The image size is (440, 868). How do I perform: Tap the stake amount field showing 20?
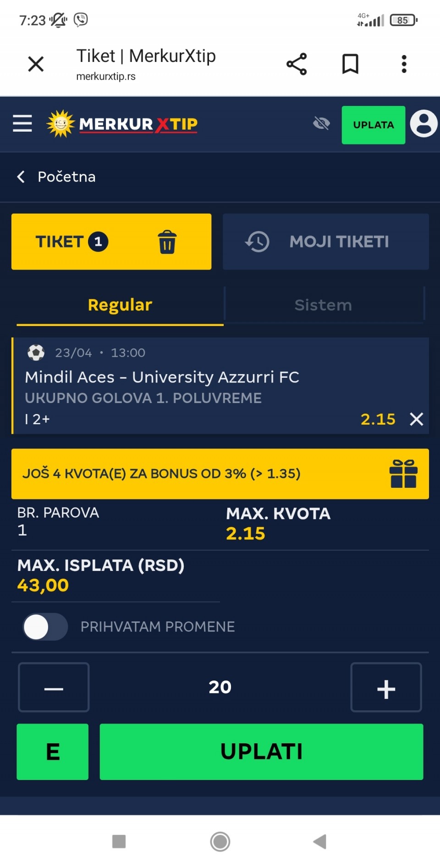click(220, 687)
